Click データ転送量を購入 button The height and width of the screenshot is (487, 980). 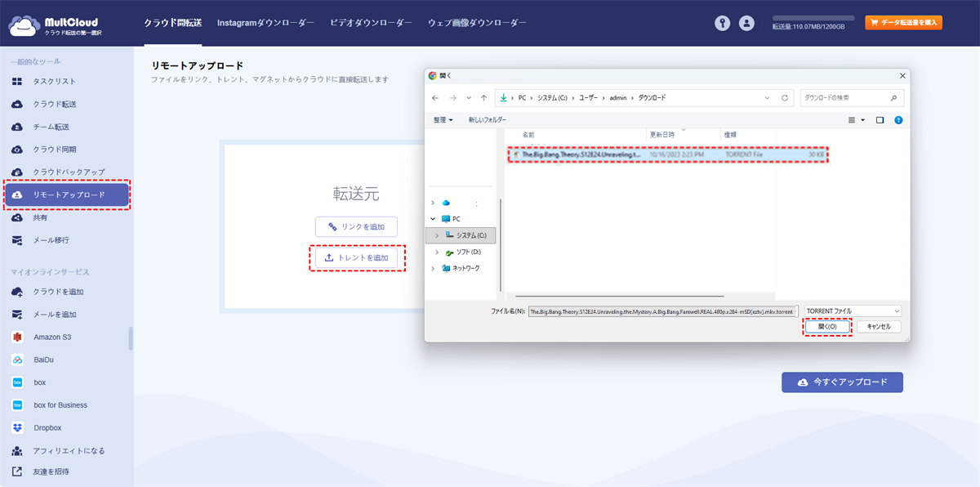(x=903, y=23)
